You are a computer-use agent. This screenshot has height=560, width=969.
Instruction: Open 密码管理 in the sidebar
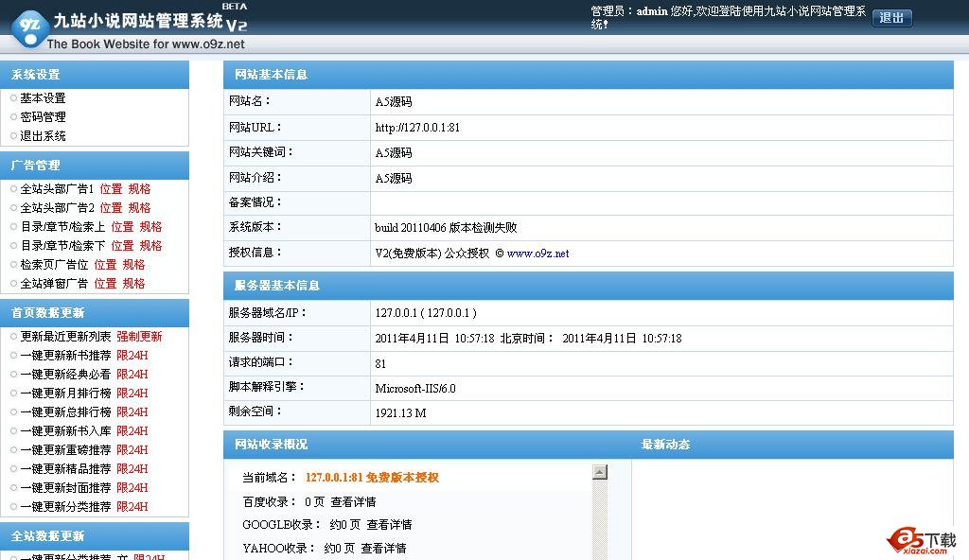(43, 116)
